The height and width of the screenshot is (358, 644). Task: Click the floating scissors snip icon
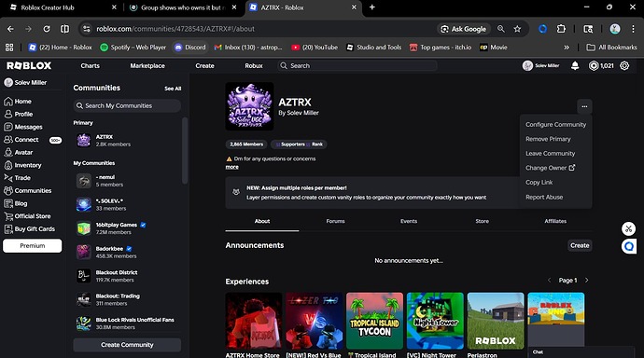pyautogui.click(x=628, y=228)
